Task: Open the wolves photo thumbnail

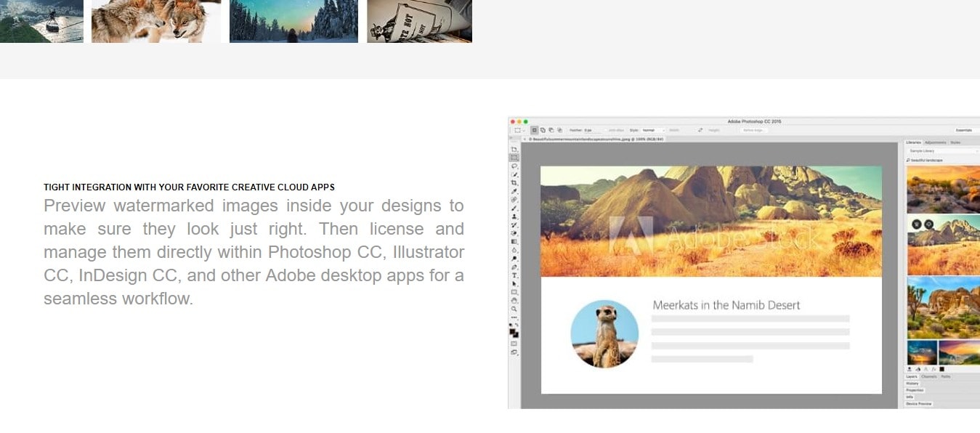Action: pos(156,21)
